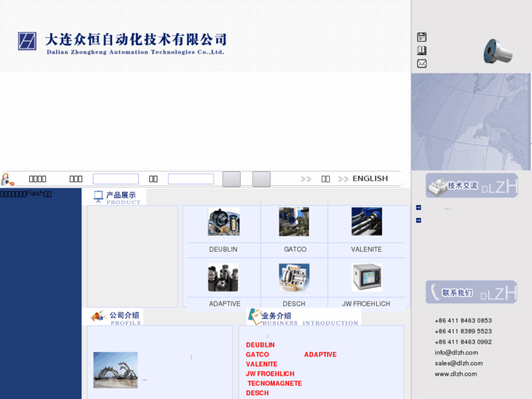Click the first gray button after password field

tap(231, 179)
